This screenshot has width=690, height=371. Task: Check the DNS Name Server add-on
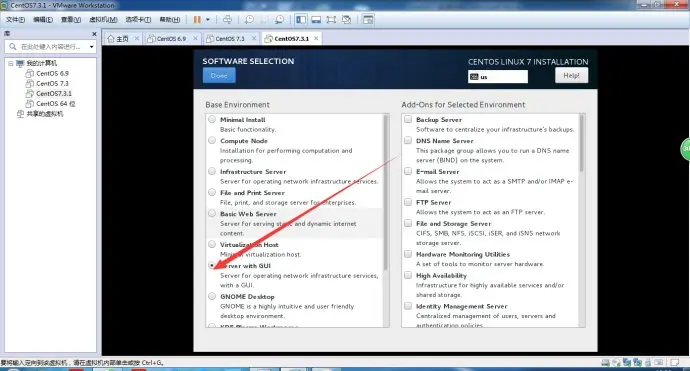point(408,140)
